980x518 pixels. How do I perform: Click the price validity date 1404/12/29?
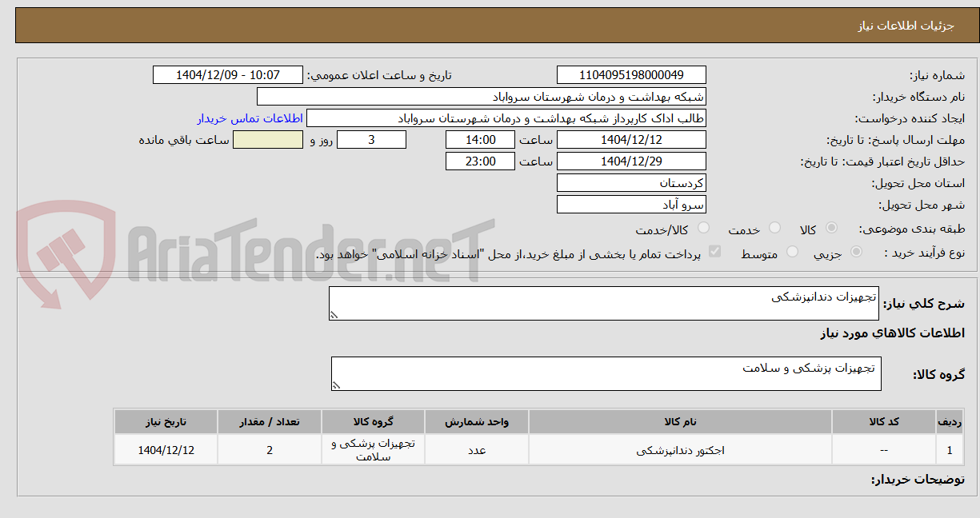click(x=631, y=161)
